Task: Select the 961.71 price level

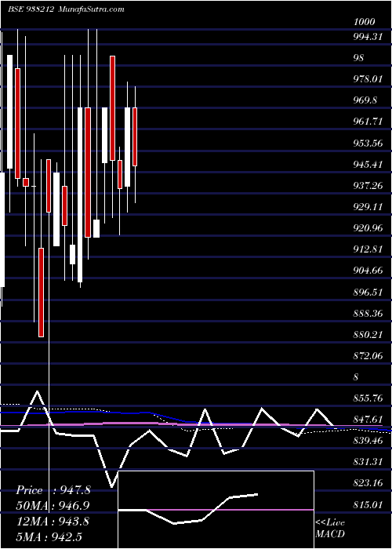Action: click(x=368, y=122)
